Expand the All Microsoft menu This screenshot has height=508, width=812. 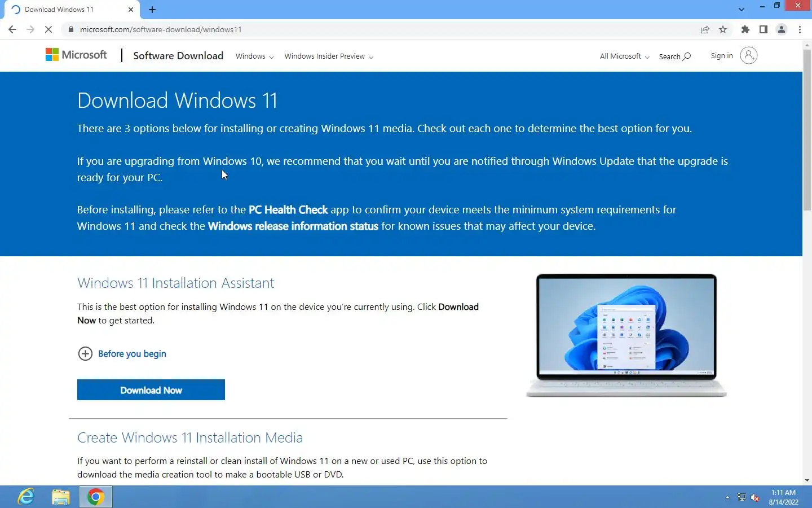click(624, 56)
